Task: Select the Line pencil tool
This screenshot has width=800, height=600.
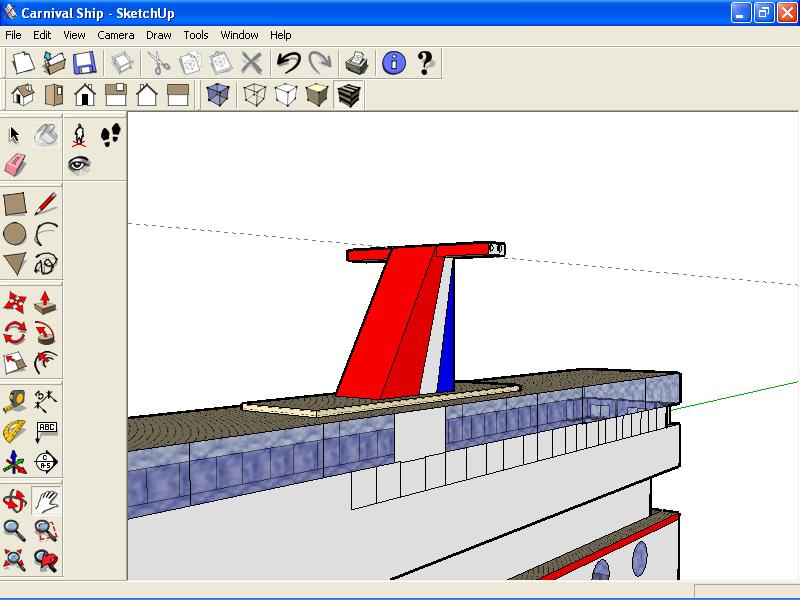Action: (46, 204)
